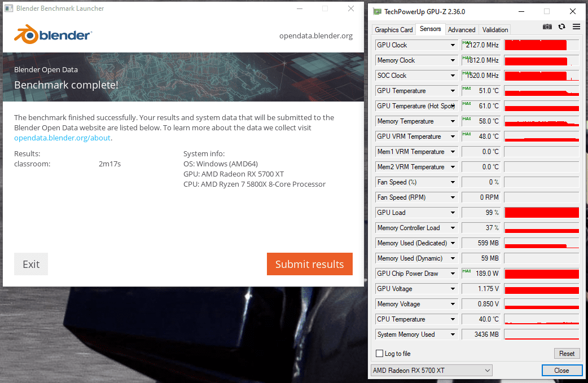
Task: Click the 1.175 V GPU Voltage value
Action: tap(480, 289)
